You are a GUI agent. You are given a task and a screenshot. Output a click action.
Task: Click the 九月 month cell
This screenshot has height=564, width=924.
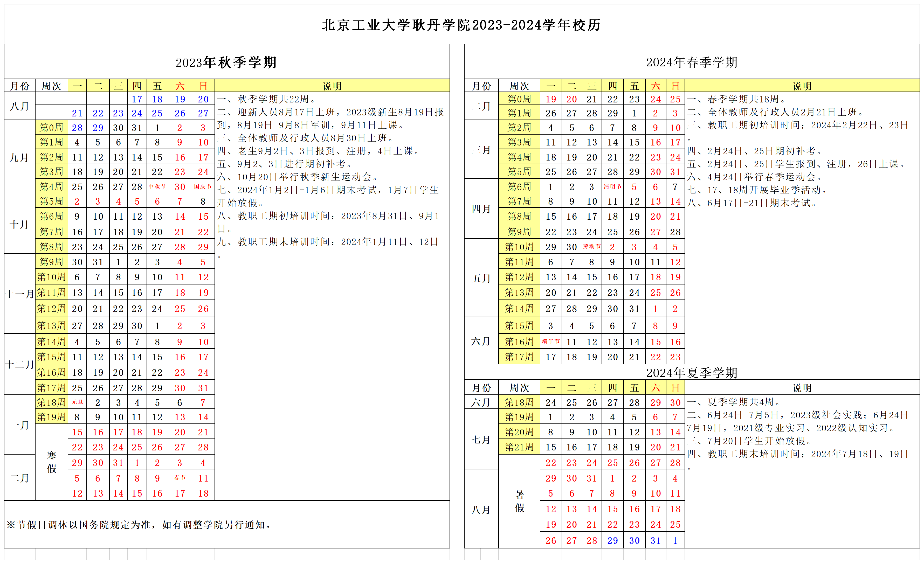click(x=19, y=157)
